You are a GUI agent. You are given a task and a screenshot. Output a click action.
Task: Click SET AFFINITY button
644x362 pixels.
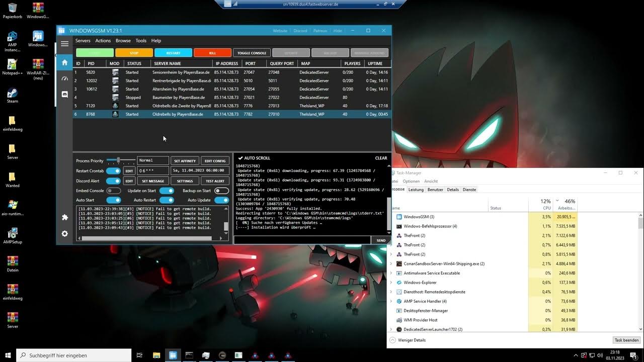185,161
